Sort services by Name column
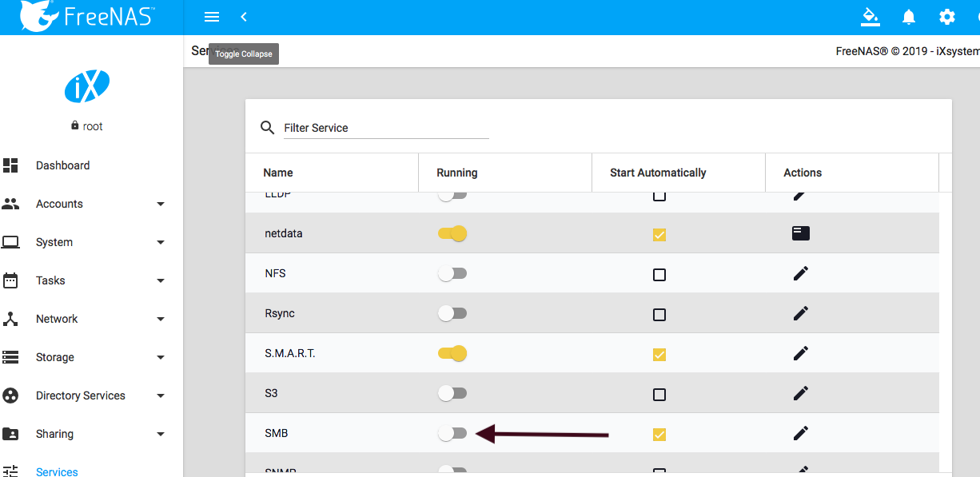This screenshot has height=477, width=980. pyautogui.click(x=278, y=173)
